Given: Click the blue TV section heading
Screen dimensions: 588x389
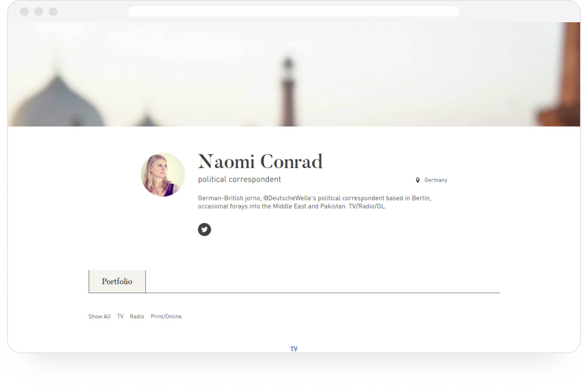Looking at the screenshot, I should tap(294, 349).
